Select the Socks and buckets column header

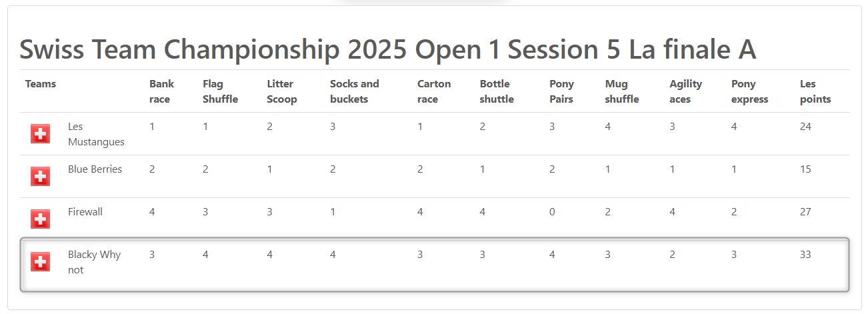point(354,91)
